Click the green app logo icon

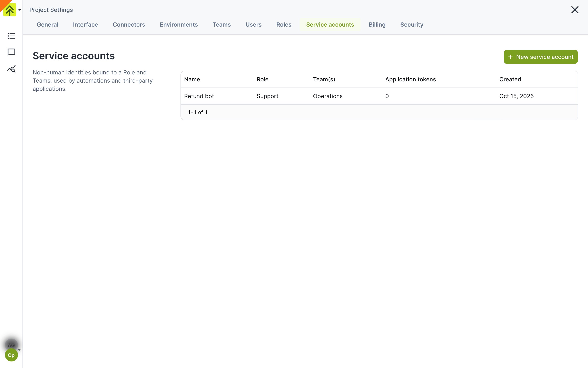tap(10, 10)
